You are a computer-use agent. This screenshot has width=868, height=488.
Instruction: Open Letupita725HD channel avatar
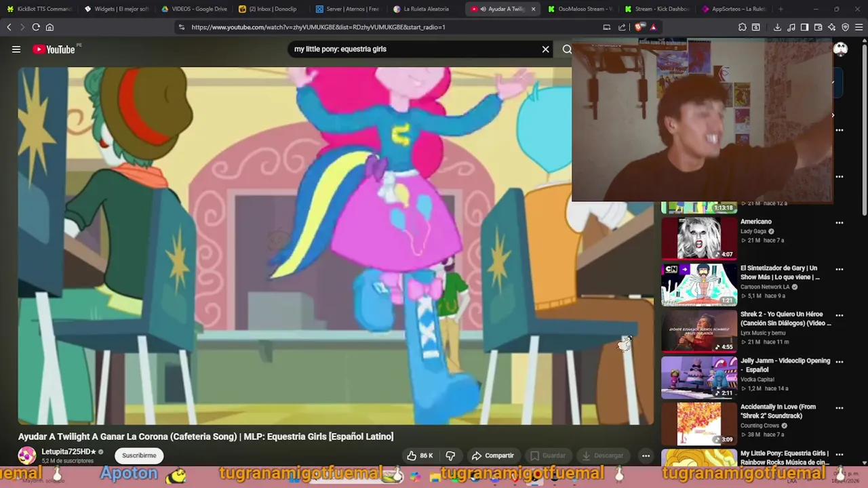pos(27,455)
